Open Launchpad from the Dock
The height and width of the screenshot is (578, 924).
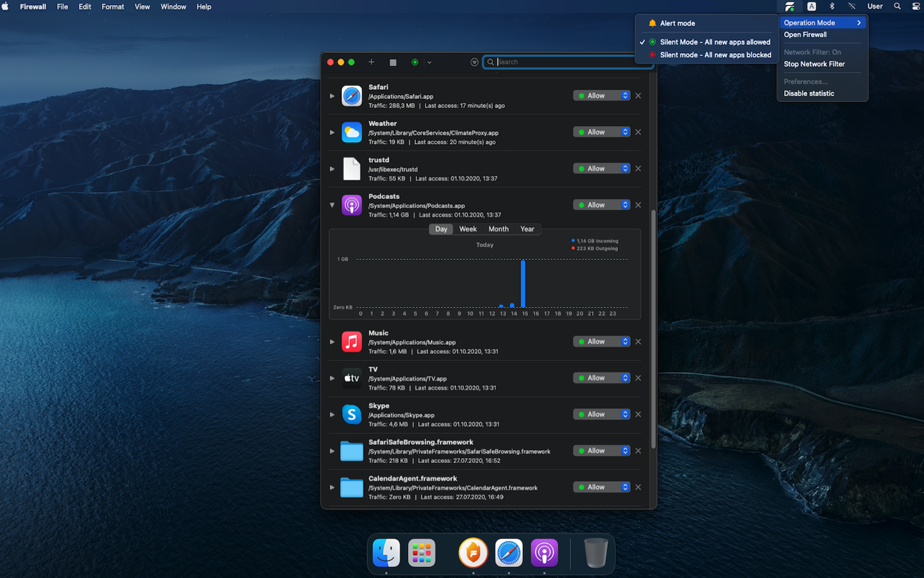(x=422, y=553)
